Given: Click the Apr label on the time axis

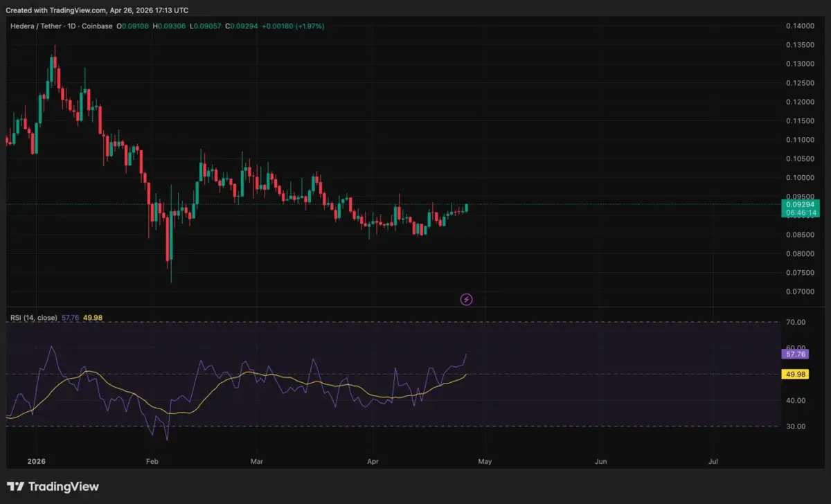Looking at the screenshot, I should (373, 460).
